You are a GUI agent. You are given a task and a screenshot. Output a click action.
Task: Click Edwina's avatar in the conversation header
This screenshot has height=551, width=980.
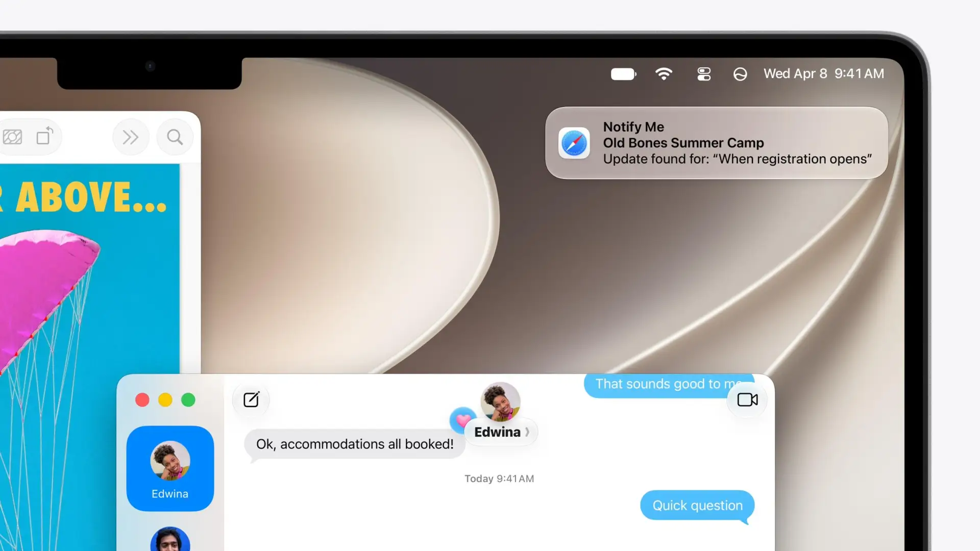coord(500,402)
